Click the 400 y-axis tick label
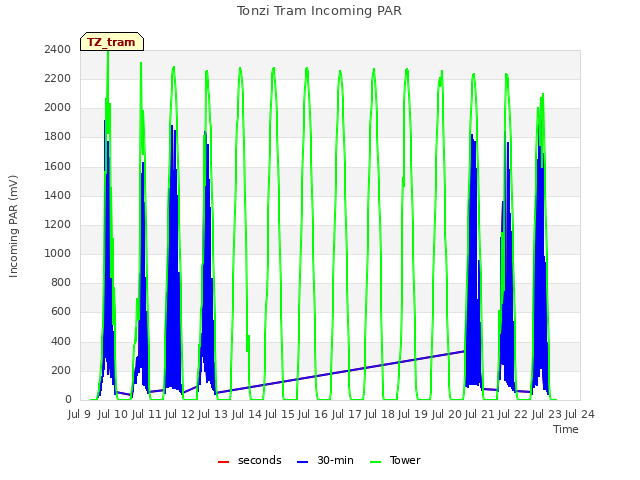640x480 pixels. (61, 341)
